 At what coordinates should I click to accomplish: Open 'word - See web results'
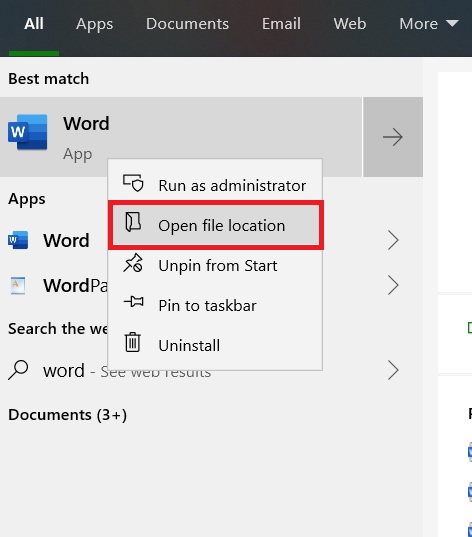click(127, 371)
